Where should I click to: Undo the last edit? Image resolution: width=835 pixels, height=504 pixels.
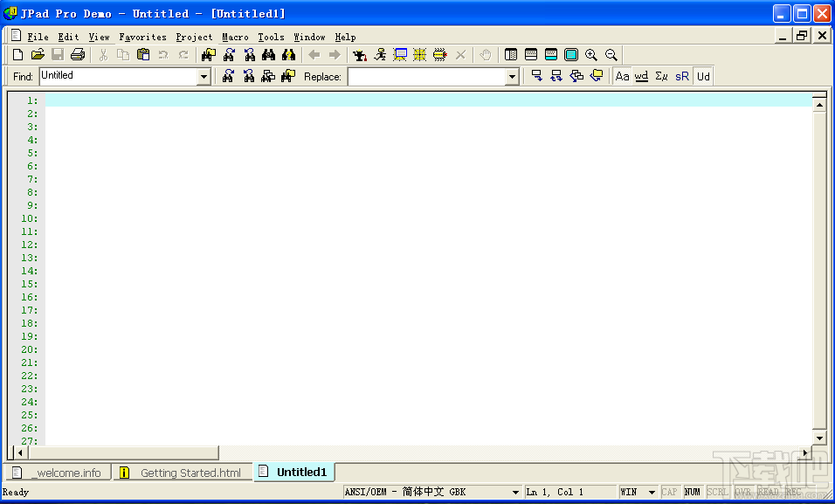point(163,55)
